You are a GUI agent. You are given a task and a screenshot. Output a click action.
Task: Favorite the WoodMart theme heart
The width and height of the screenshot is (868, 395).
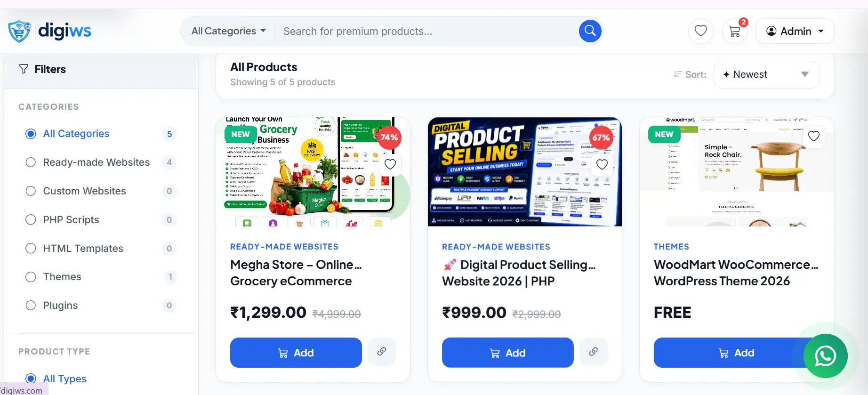813,136
